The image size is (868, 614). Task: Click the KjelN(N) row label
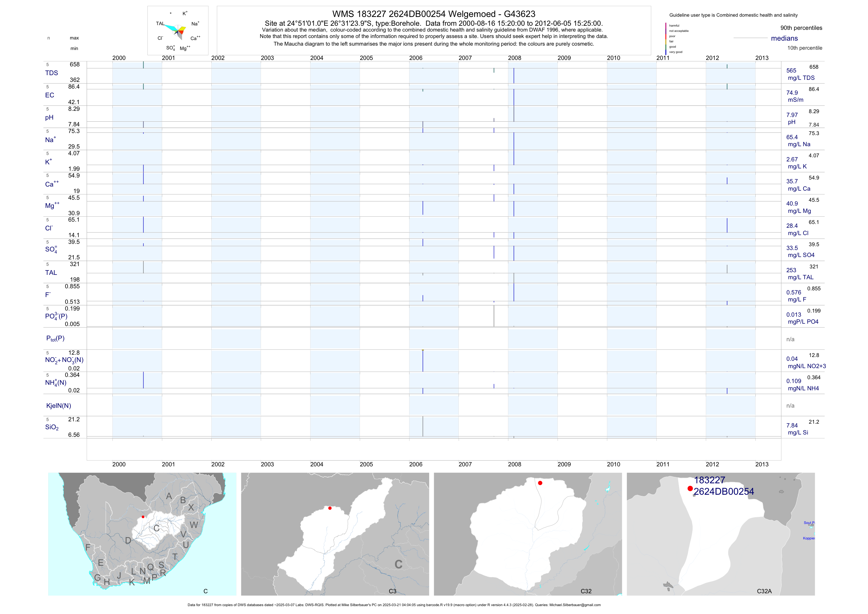point(58,406)
